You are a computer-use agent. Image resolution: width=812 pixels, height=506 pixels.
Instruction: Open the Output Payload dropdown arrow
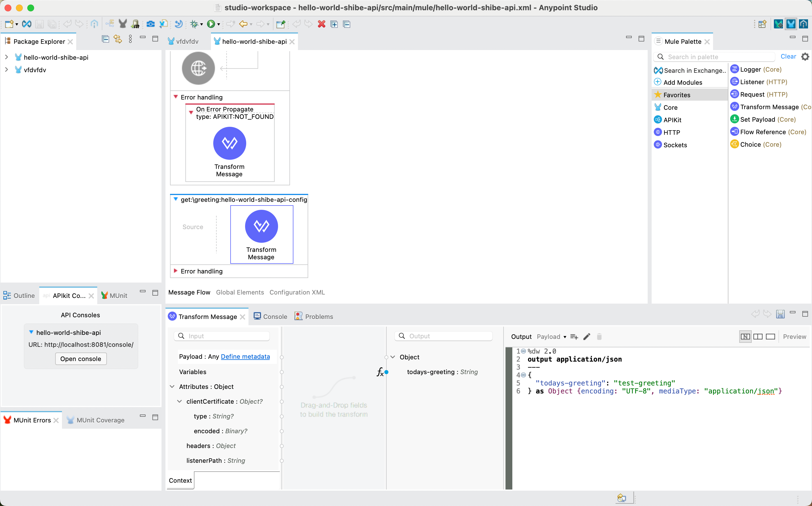coord(565,337)
